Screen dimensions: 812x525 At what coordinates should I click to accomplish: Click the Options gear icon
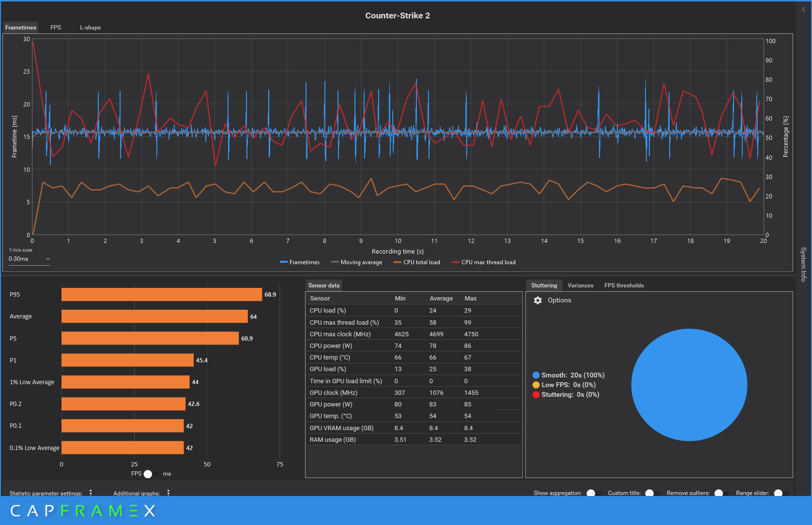(537, 300)
